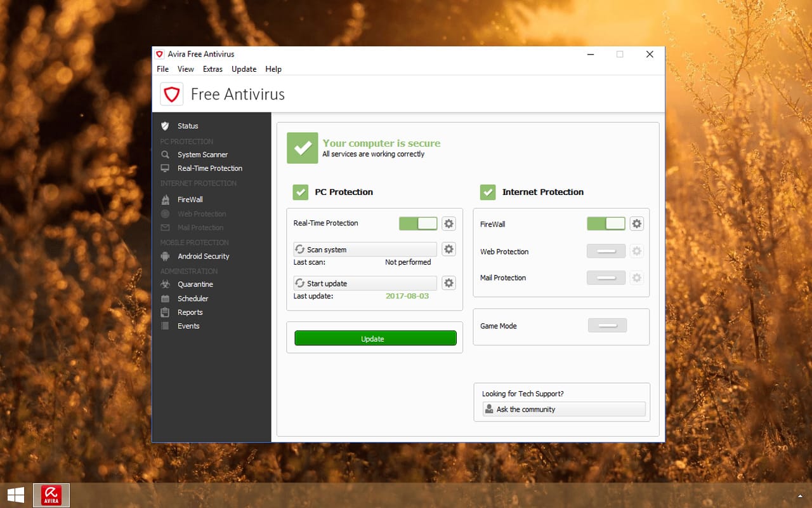Screen dimensions: 812x508
Task: Click the disabled Mail Protection gear
Action: (x=636, y=277)
